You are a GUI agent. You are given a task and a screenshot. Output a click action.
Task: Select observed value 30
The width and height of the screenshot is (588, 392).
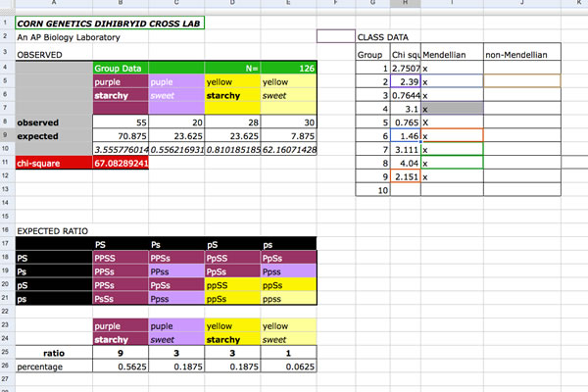click(x=288, y=122)
